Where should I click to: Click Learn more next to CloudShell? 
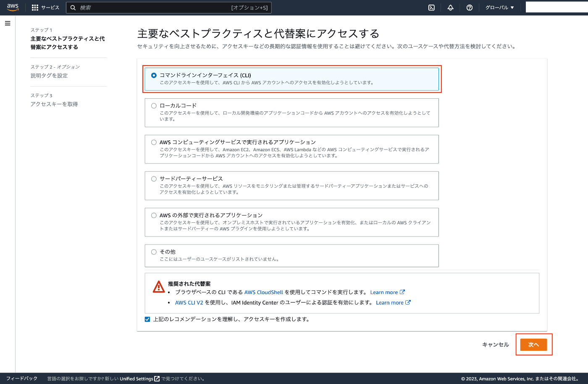point(384,292)
